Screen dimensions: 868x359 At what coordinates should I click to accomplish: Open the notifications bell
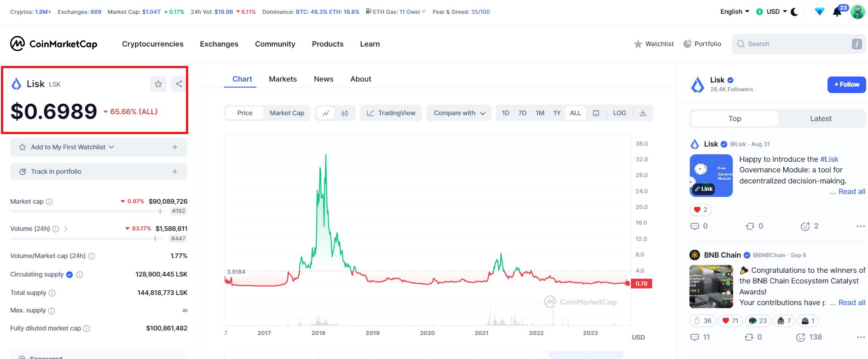pos(837,12)
